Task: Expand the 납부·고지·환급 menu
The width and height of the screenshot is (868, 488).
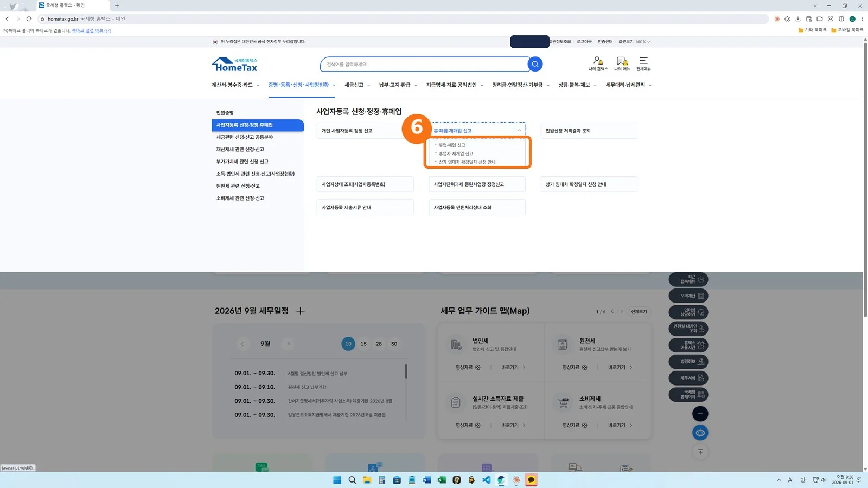Action: pos(398,85)
